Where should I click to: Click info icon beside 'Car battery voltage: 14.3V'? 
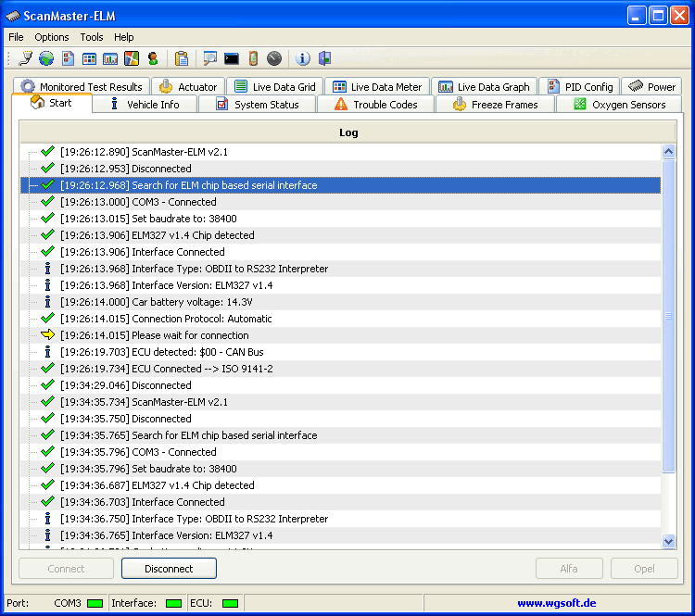[47, 302]
